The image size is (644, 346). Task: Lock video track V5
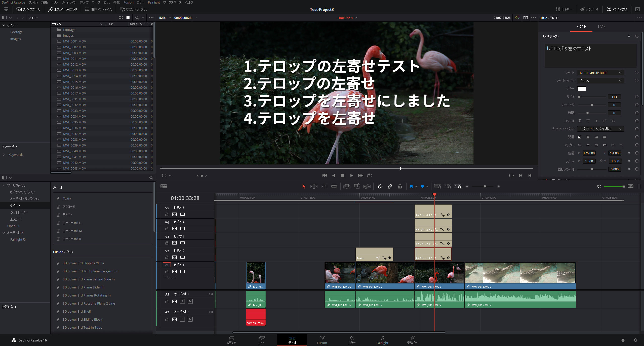[x=167, y=214]
